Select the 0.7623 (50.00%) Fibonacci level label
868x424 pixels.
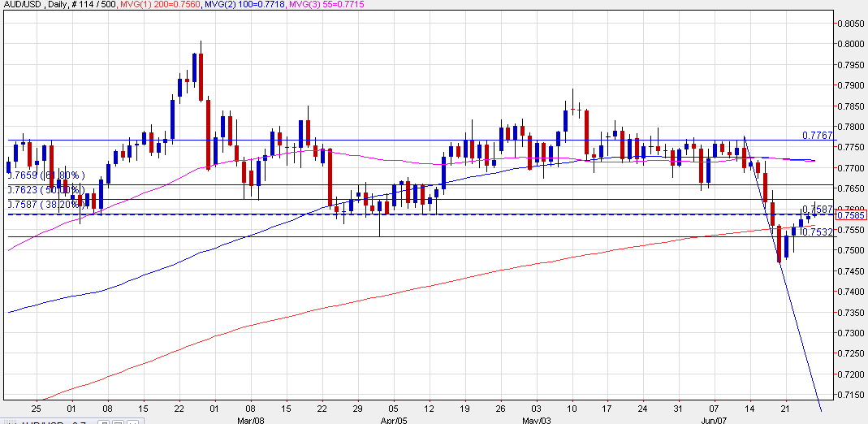pyautogui.click(x=45, y=190)
